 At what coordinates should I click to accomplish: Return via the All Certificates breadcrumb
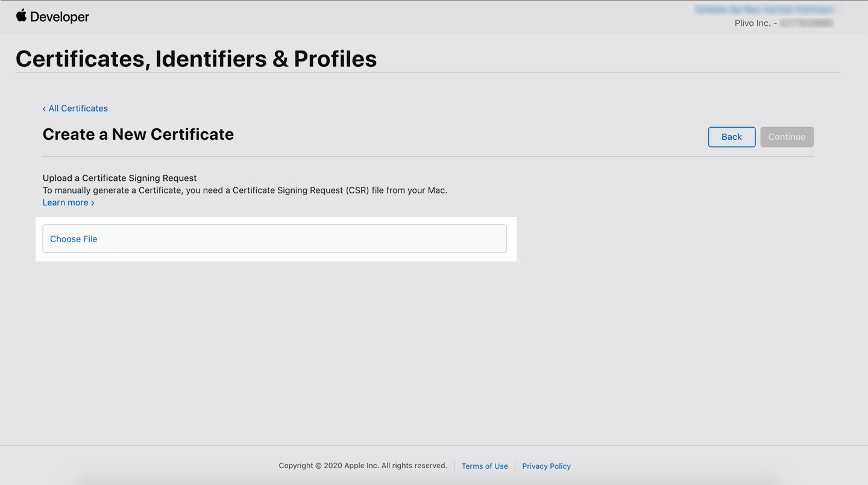click(x=78, y=108)
